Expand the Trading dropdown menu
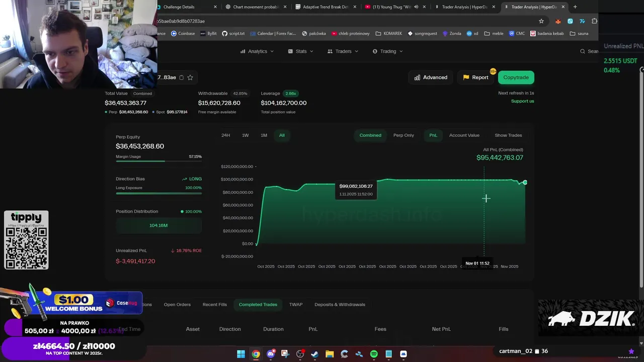This screenshot has width=644, height=362. pos(388,51)
